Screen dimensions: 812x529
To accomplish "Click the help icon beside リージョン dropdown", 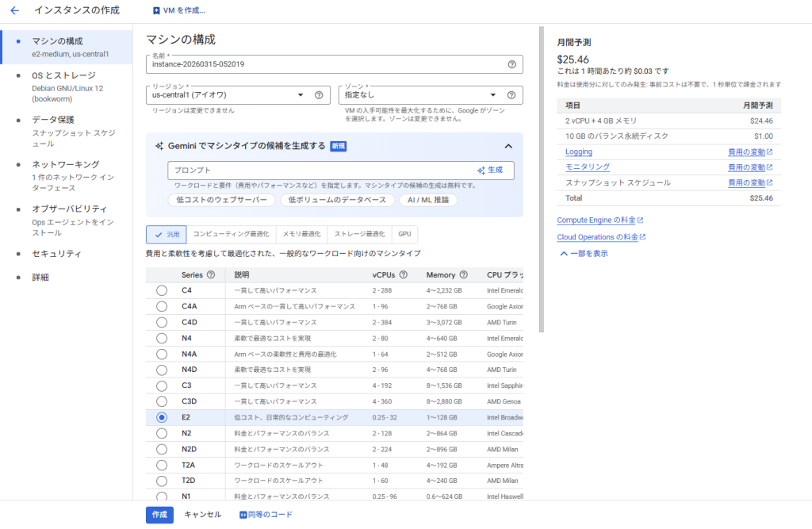I will 319,95.
